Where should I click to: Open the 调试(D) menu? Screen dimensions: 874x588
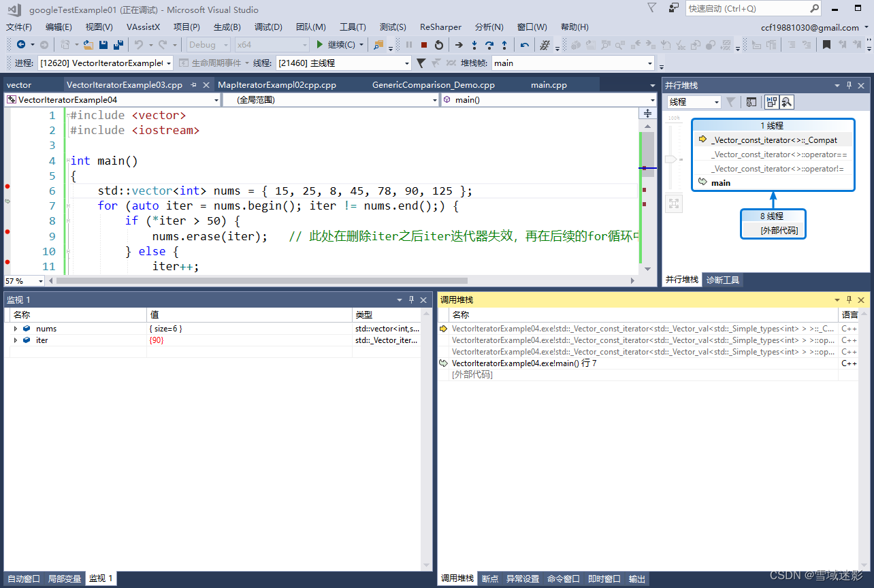268,27
